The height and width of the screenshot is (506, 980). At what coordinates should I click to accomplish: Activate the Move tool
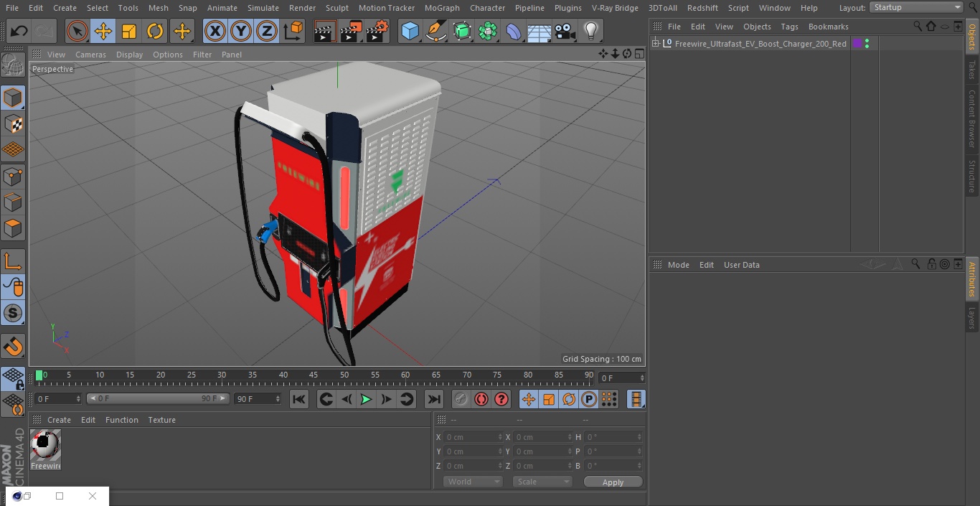(x=103, y=31)
